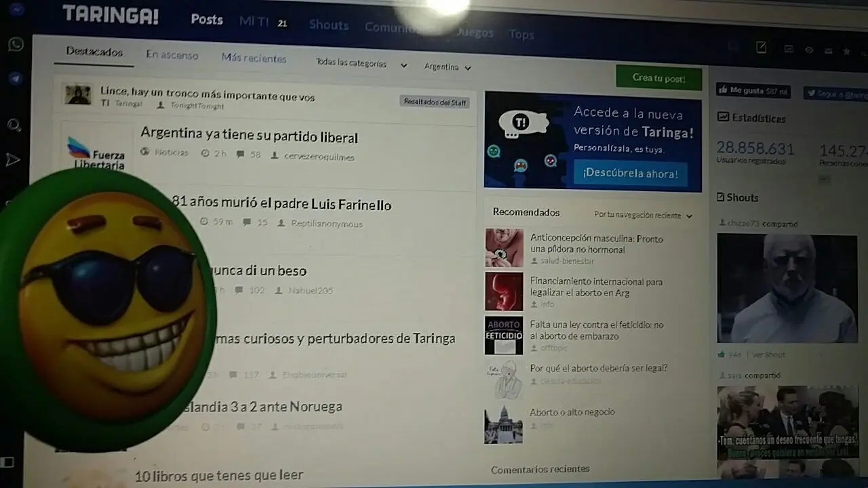Open the shout image captioned Tom, cuéntanos
This screenshot has width=868, height=488.
(787, 423)
